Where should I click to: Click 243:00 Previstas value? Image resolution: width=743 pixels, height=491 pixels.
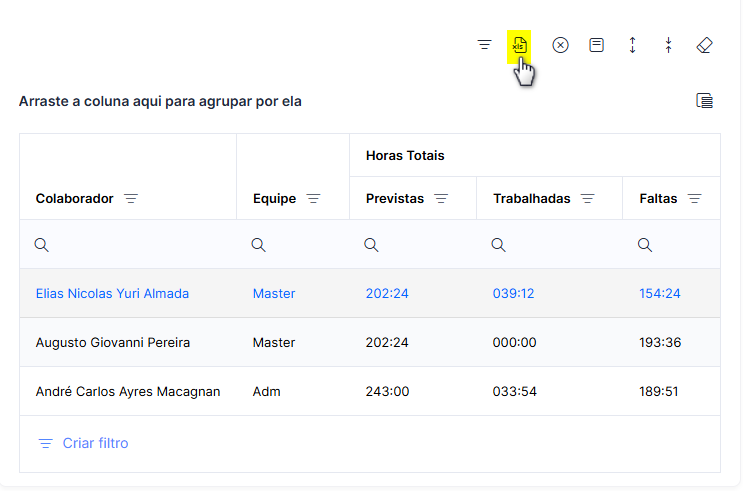coord(387,391)
